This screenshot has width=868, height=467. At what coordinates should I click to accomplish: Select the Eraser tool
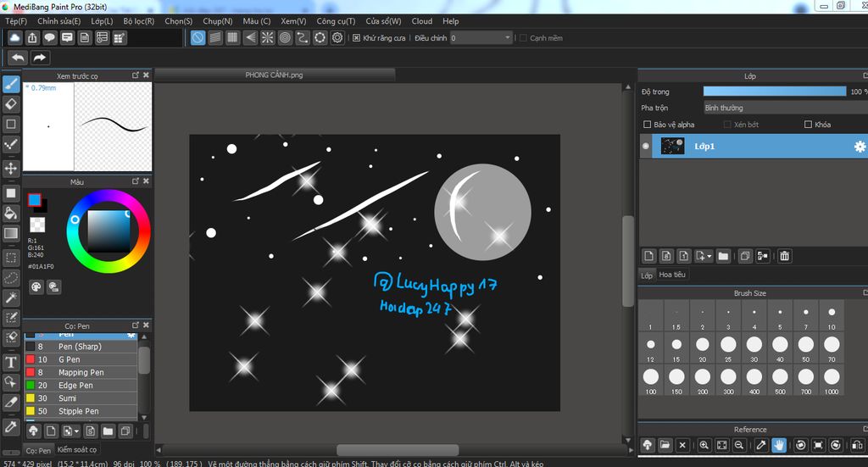tap(11, 104)
